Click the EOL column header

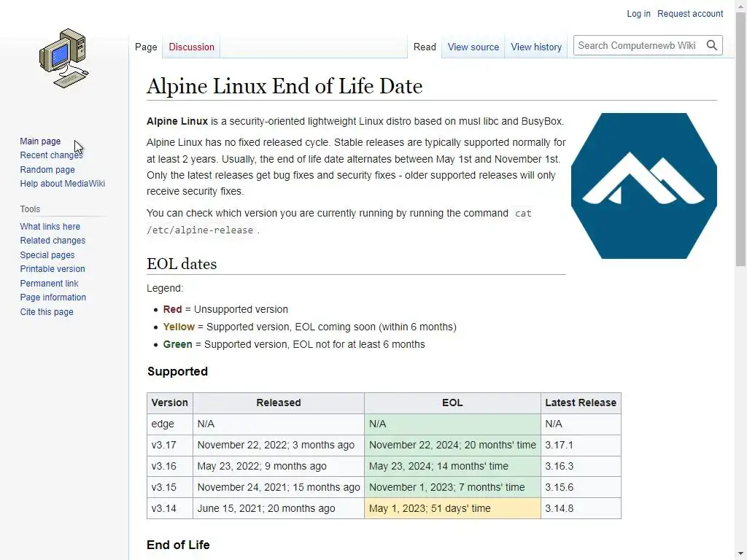pyautogui.click(x=452, y=402)
